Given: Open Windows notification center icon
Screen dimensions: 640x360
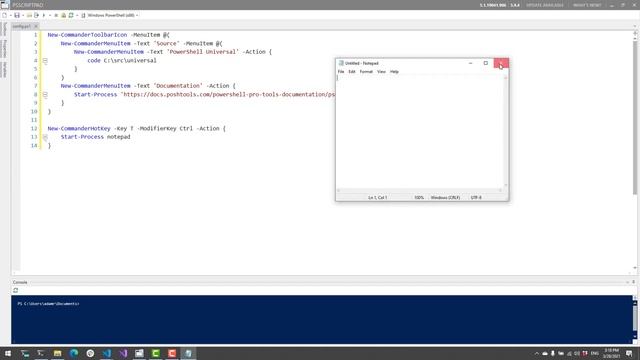Looking at the screenshot, I should click(629, 353).
